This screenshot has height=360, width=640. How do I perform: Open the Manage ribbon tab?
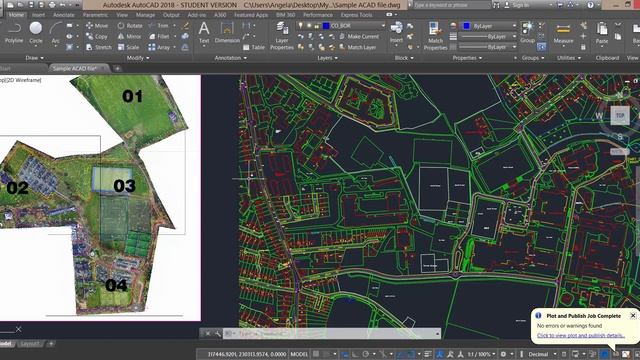145,15
